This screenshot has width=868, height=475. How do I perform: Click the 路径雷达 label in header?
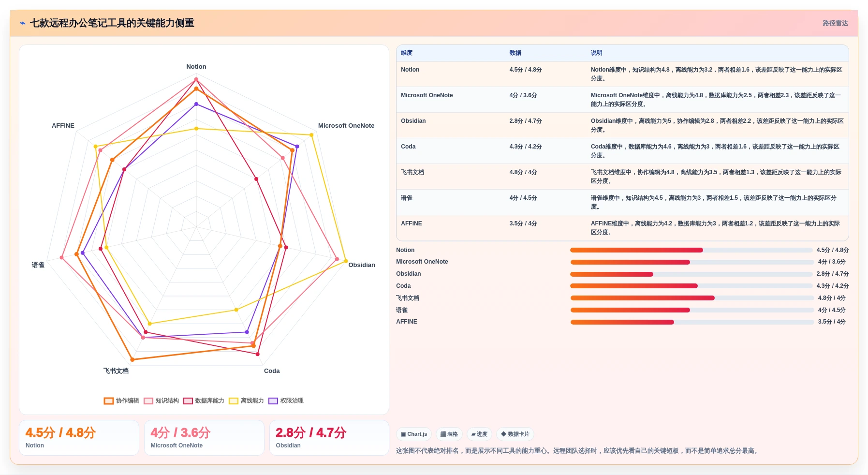pyautogui.click(x=835, y=23)
